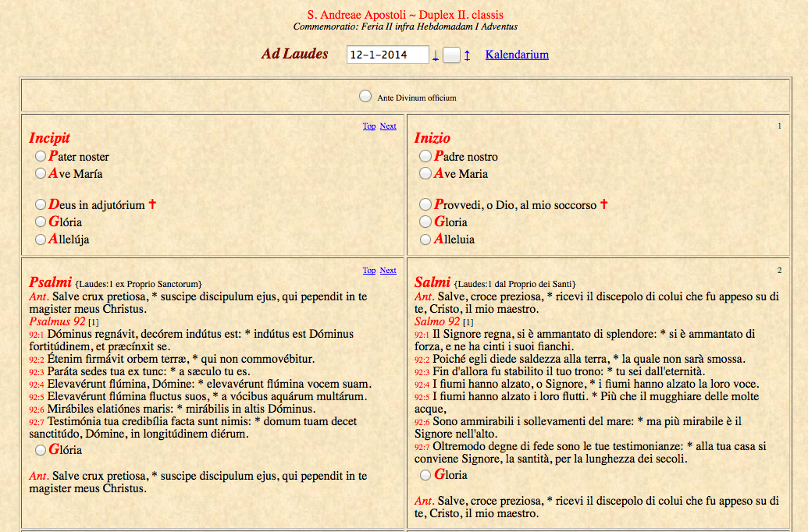This screenshot has height=532, width=808.
Task: Expand Provvedi, o Dio, al mio soccorso
Action: pyautogui.click(x=425, y=205)
